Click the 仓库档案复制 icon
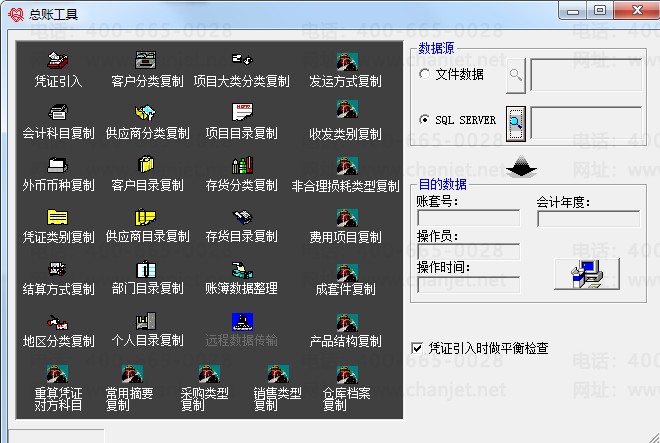660x443 pixels. [x=347, y=375]
